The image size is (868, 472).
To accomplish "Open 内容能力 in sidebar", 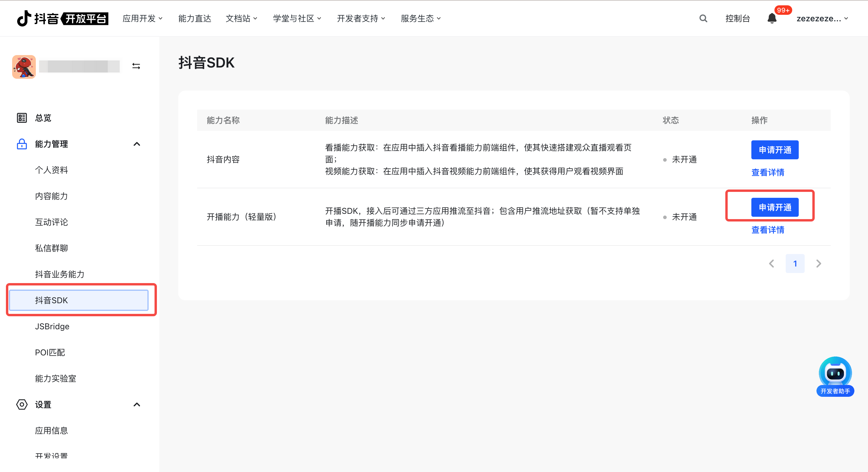I will pos(52,196).
